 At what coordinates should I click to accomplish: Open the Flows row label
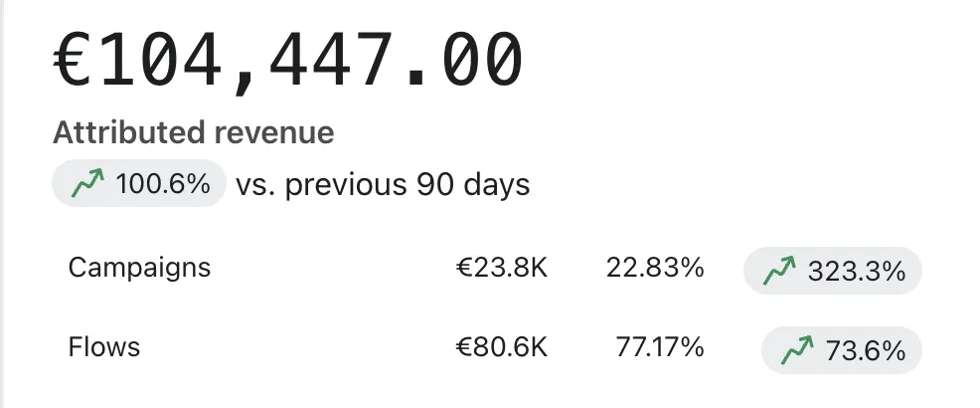click(103, 346)
